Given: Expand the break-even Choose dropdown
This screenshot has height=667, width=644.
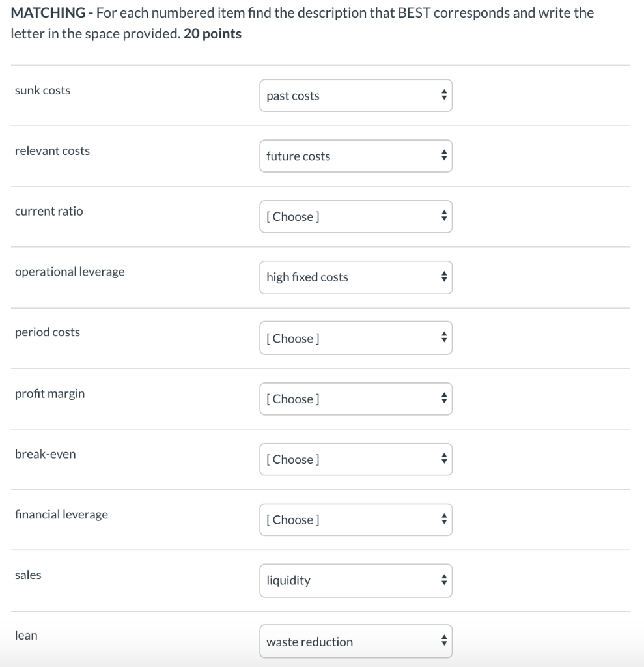Looking at the screenshot, I should click(x=356, y=459).
